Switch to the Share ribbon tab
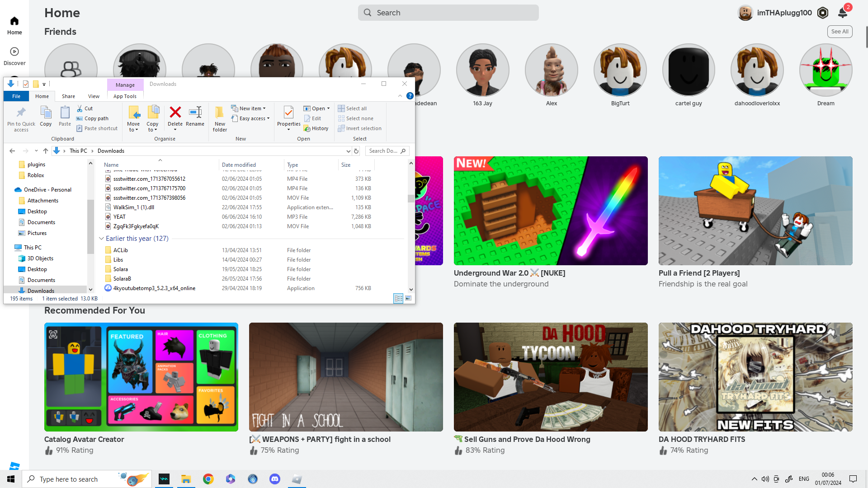Image resolution: width=868 pixels, height=488 pixels. coord(68,96)
